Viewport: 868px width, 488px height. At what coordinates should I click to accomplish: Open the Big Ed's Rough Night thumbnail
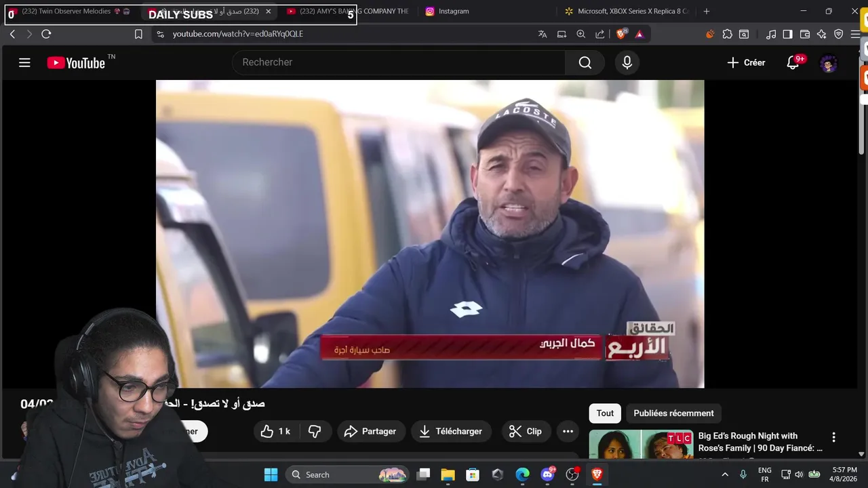[641, 445]
